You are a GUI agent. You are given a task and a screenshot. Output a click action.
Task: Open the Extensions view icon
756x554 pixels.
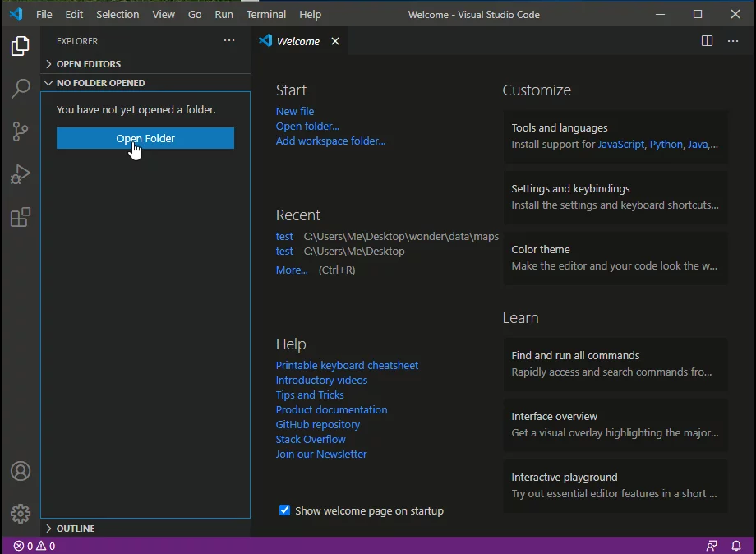coord(21,217)
